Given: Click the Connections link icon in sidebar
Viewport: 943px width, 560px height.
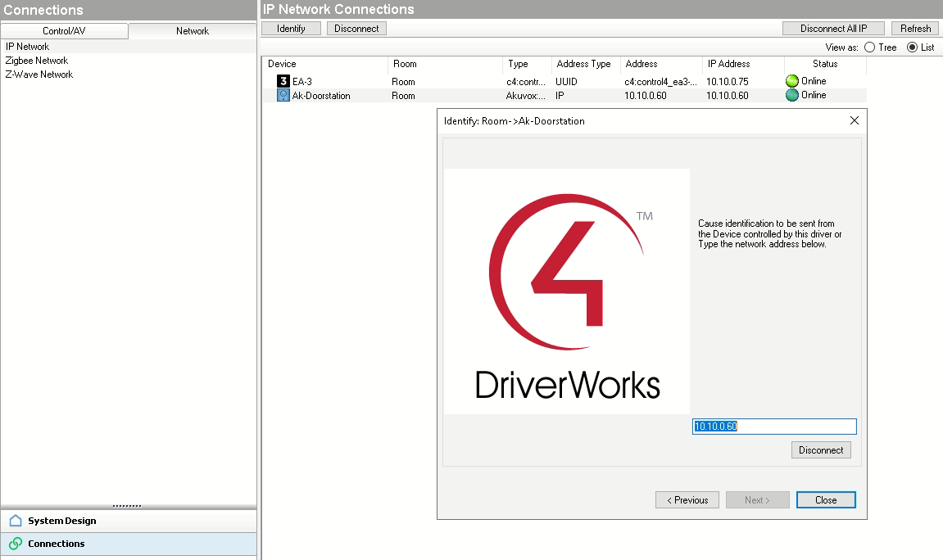Looking at the screenshot, I should pos(16,544).
